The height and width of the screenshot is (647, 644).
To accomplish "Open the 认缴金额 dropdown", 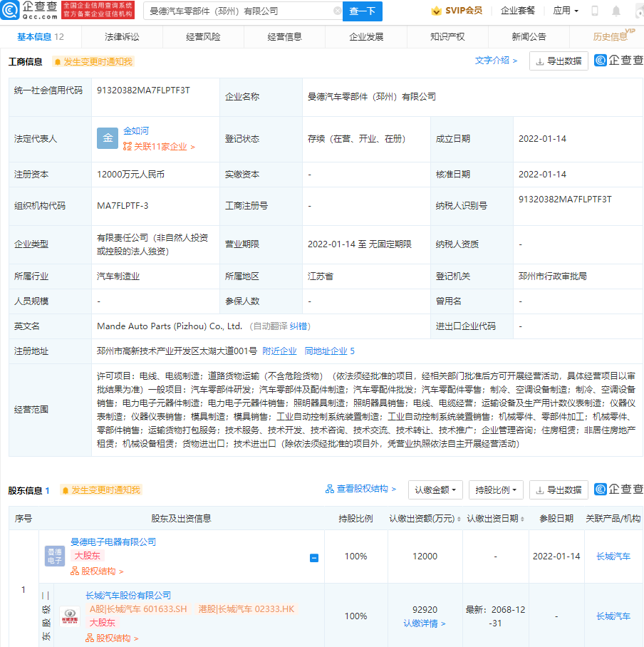I will 435,490.
